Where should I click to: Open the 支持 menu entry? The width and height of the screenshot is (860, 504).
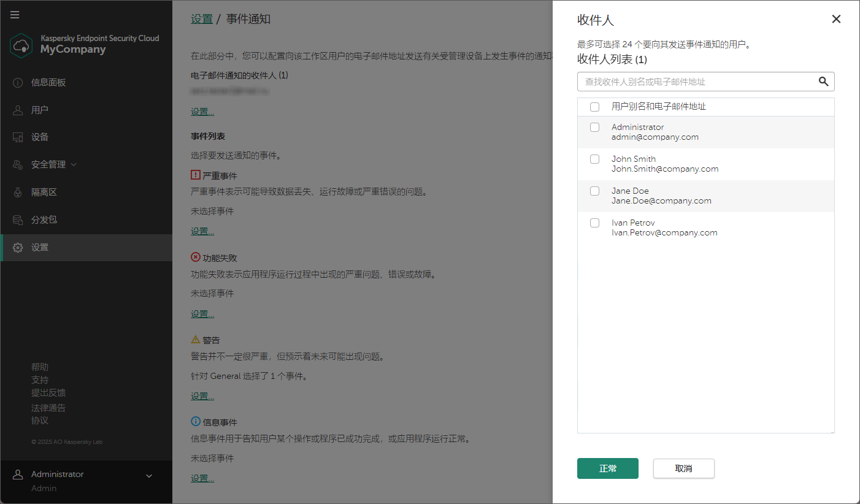39,380
